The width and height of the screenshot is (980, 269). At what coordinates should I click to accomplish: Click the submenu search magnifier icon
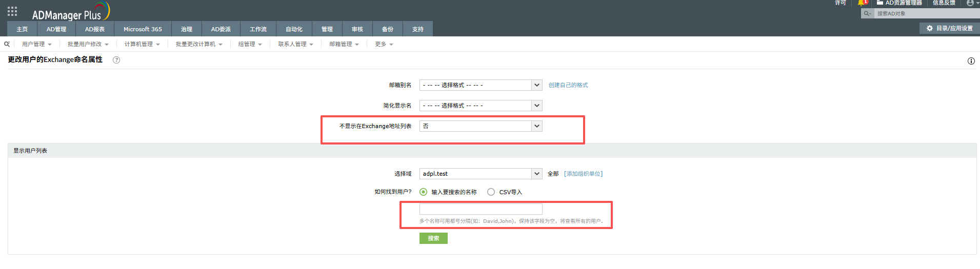tap(7, 44)
